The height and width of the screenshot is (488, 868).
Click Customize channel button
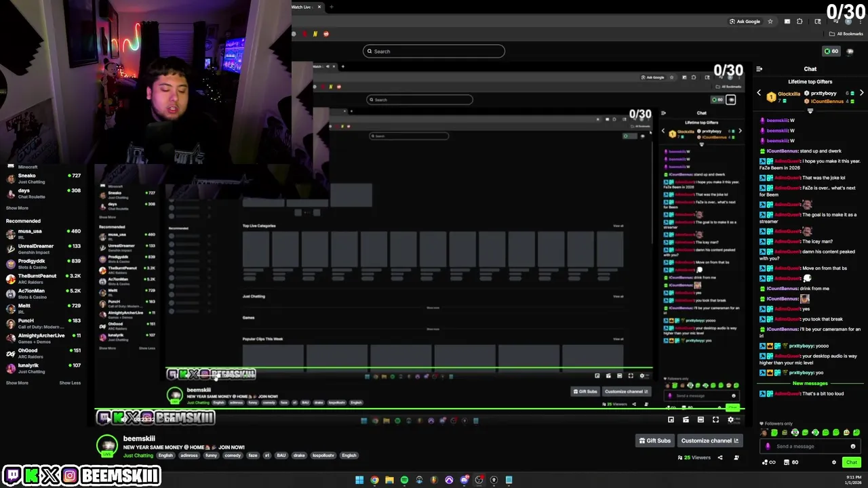point(709,441)
